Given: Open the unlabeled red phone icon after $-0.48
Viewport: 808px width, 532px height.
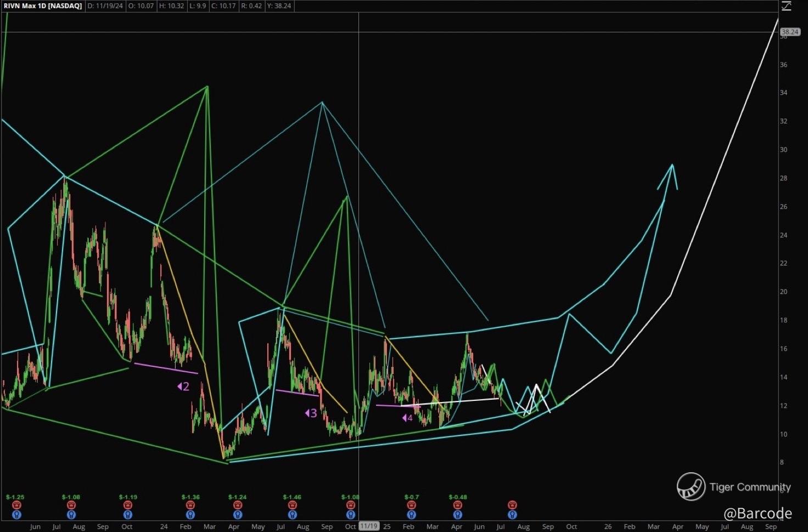Looking at the screenshot, I should coord(512,505).
